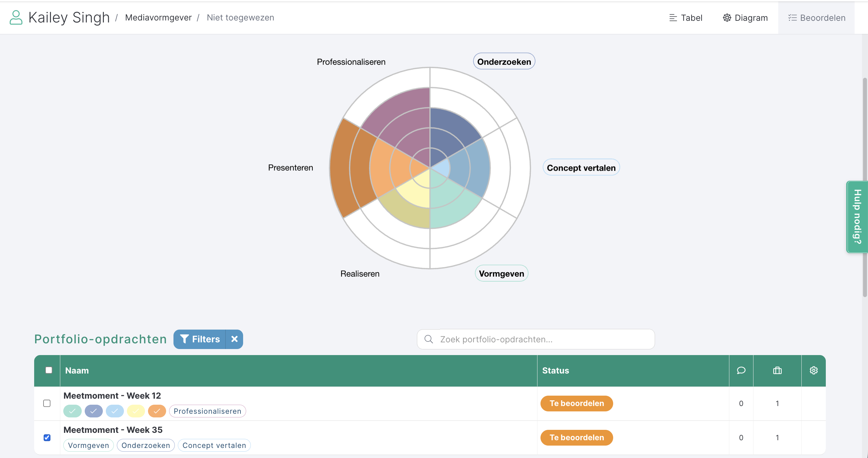Open the Beoordelen tab
This screenshot has width=868, height=458.
pyautogui.click(x=816, y=17)
